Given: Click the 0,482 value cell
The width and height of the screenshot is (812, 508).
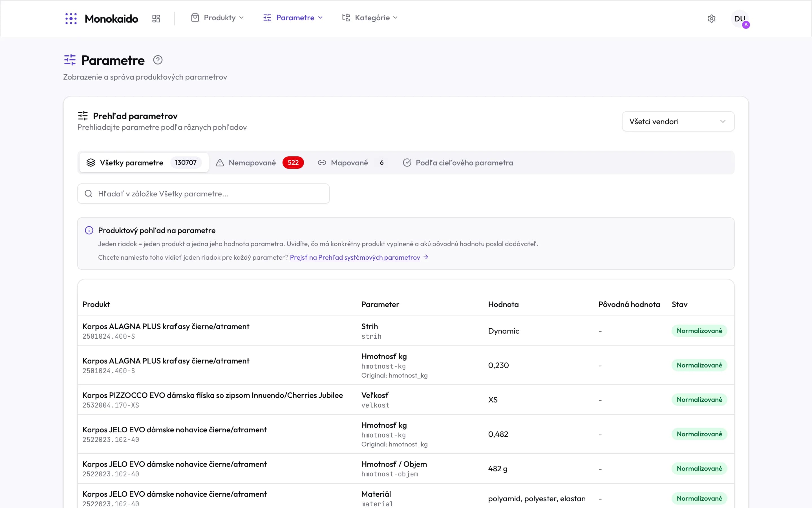Looking at the screenshot, I should pyautogui.click(x=498, y=434).
